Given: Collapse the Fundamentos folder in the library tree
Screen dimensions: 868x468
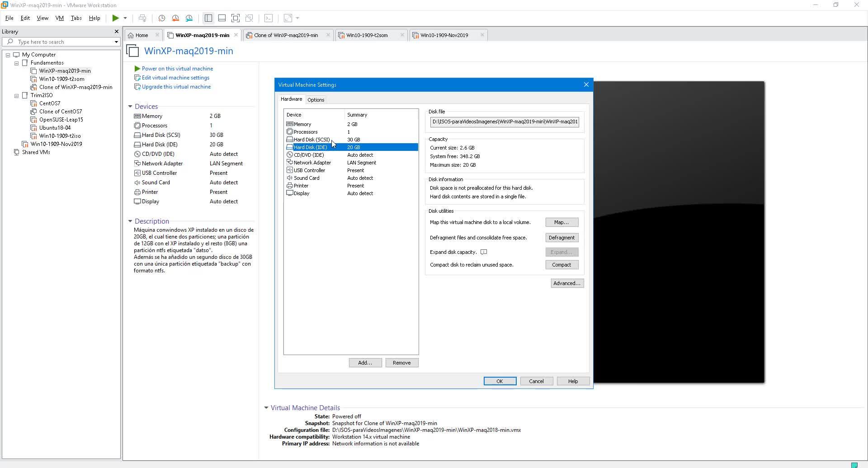Looking at the screenshot, I should 17,63.
